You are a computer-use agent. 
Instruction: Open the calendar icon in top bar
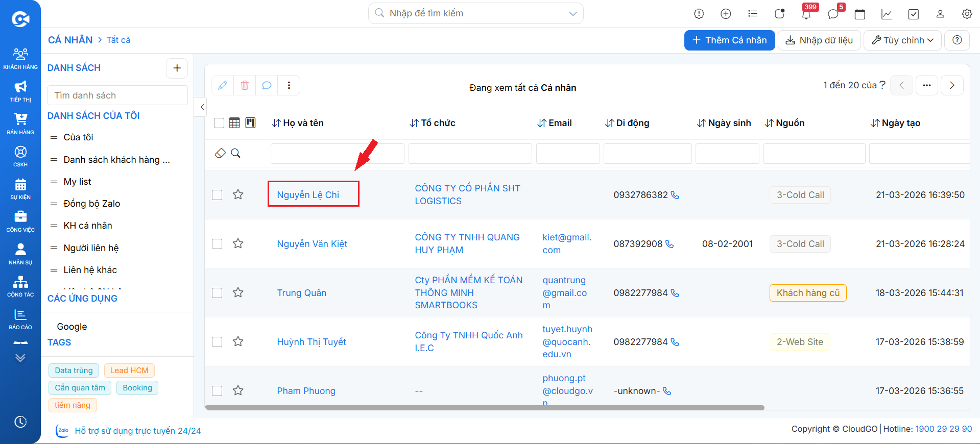(860, 14)
